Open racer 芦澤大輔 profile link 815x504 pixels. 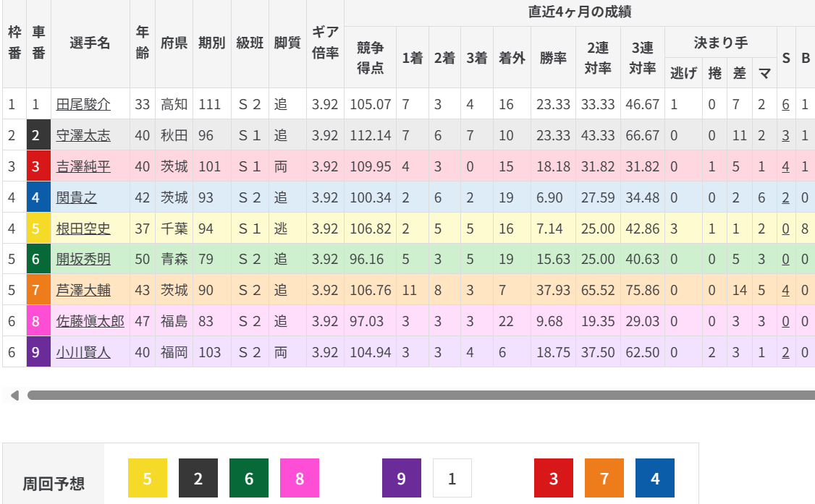83,291
